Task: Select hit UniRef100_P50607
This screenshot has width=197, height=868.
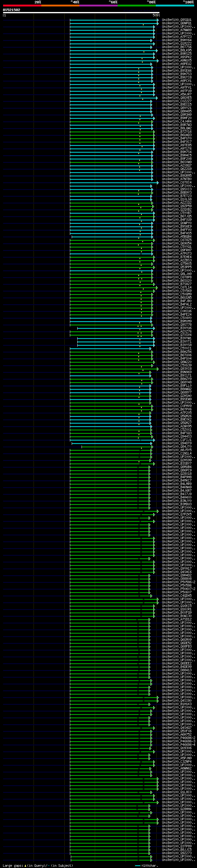Action: point(177,592)
